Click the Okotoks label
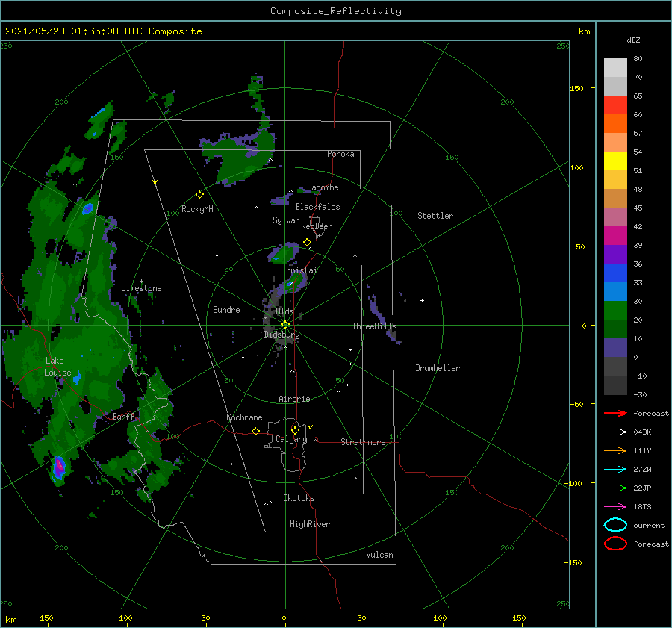This screenshot has height=628, width=672. [x=299, y=498]
